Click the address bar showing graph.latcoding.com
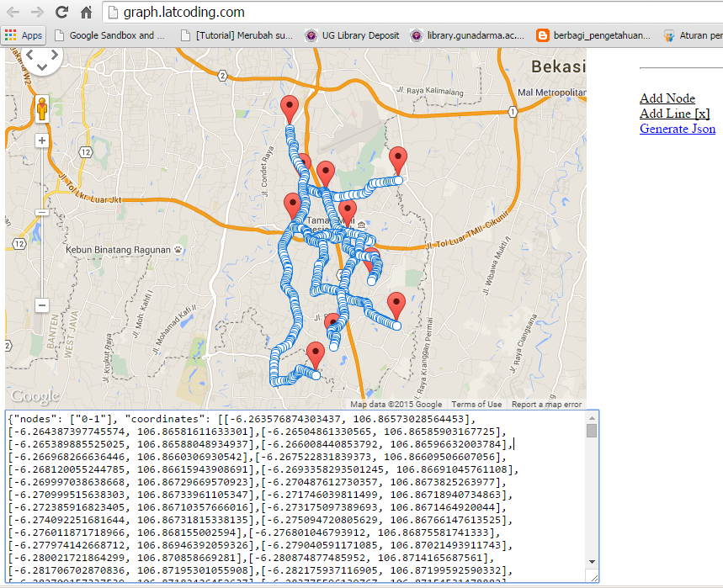Viewport: 723px width, 588px height. (412, 12)
